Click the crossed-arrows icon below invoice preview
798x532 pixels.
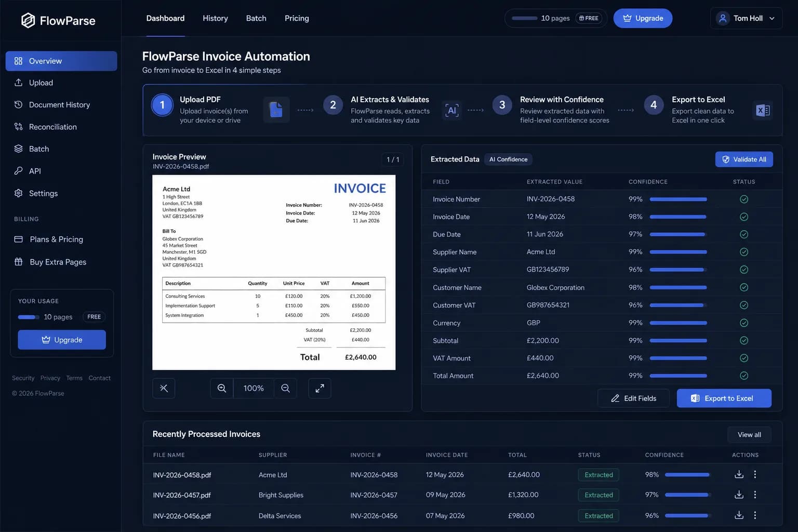(x=164, y=388)
